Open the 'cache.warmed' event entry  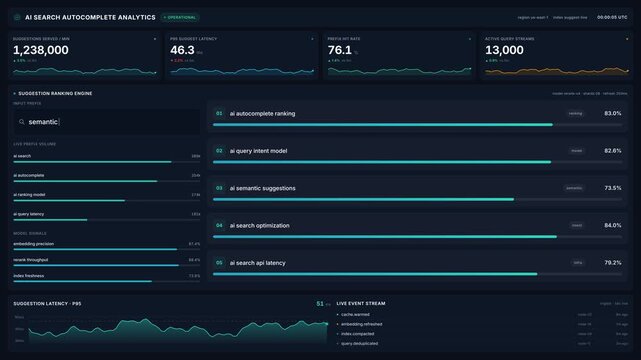pos(482,315)
